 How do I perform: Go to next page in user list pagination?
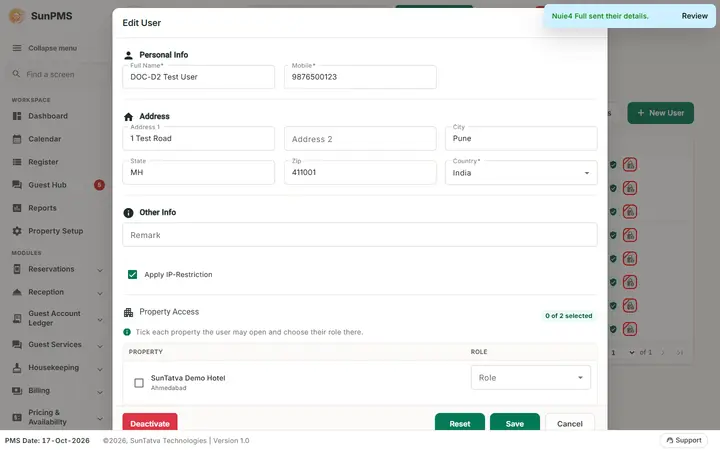tap(663, 353)
